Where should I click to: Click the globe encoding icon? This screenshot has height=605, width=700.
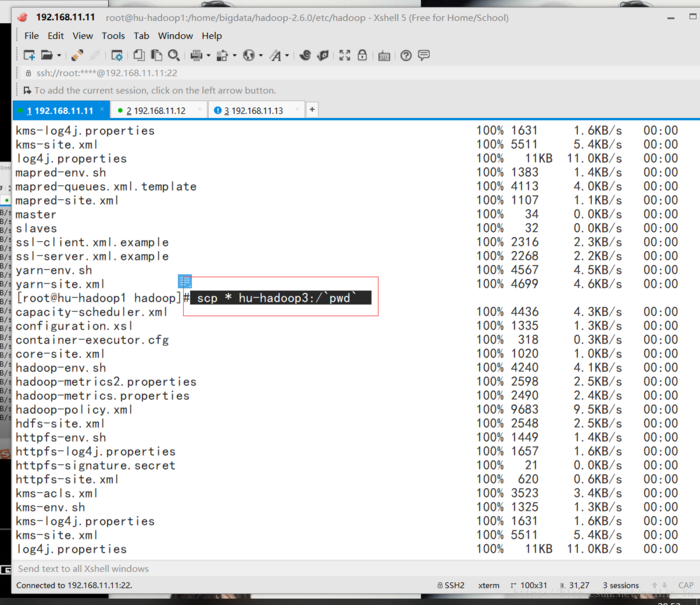click(249, 55)
